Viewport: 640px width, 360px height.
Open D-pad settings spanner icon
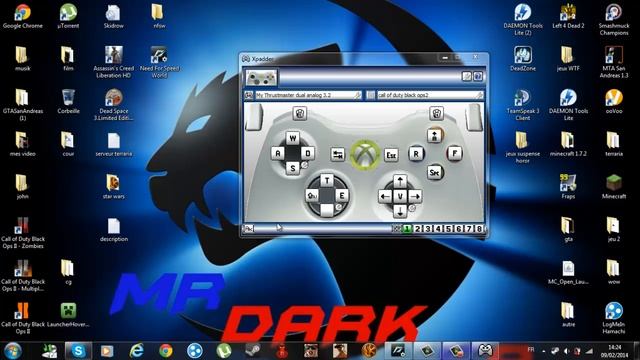pyautogui.click(x=338, y=207)
